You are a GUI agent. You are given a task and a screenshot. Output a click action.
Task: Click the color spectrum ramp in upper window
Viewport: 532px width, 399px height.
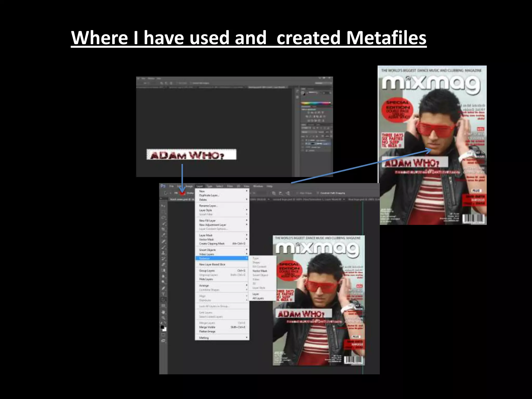point(316,103)
